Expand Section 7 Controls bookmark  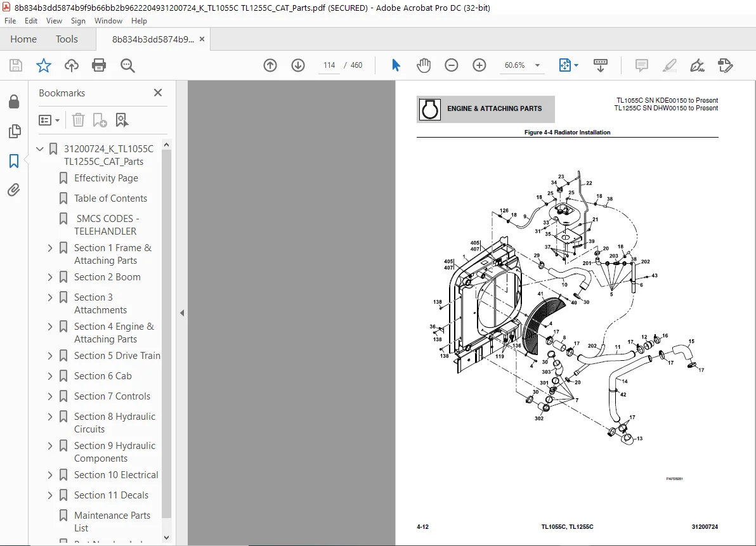pos(50,396)
